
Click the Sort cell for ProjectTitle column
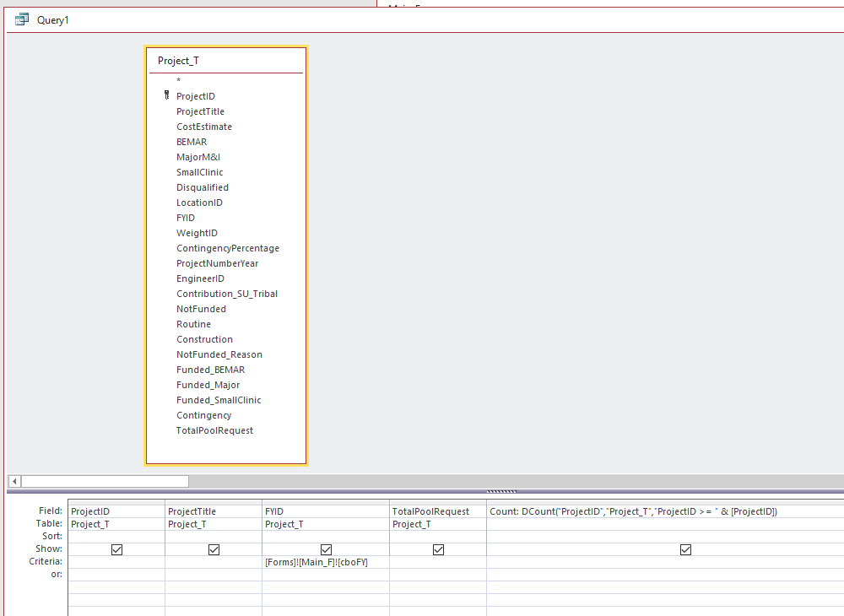tap(214, 537)
